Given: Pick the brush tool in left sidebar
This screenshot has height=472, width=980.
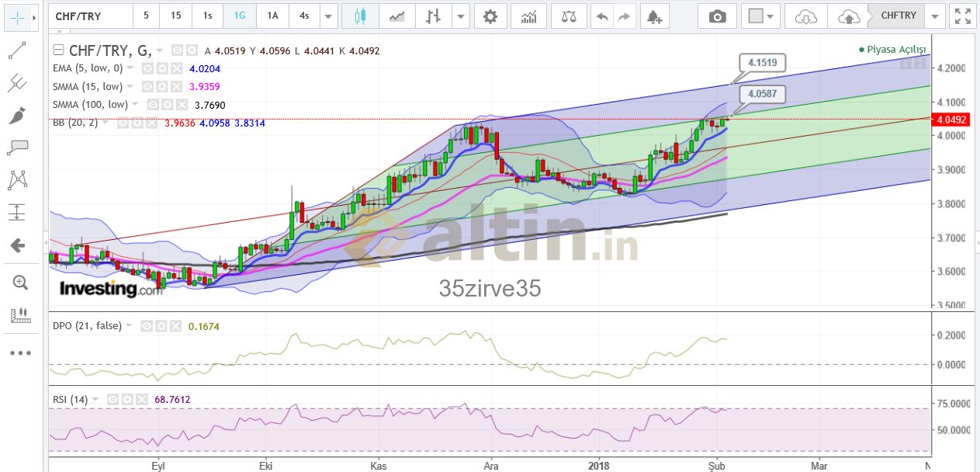Looking at the screenshot, I should click(17, 116).
